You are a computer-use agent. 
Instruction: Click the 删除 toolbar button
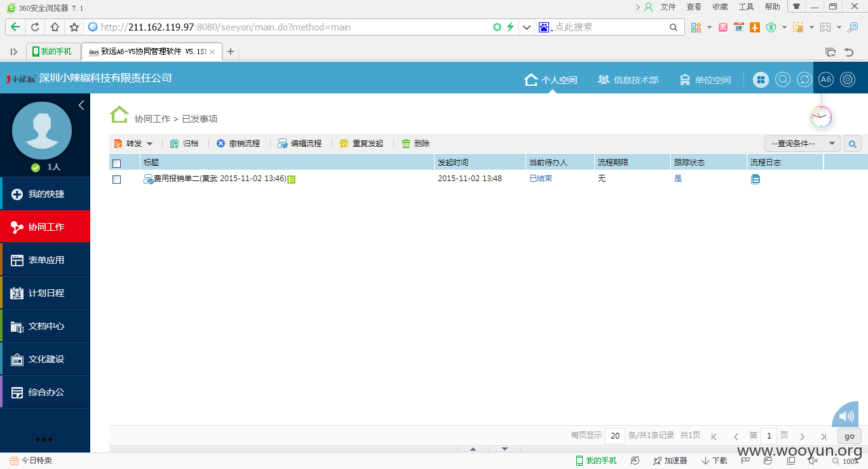[x=416, y=144]
